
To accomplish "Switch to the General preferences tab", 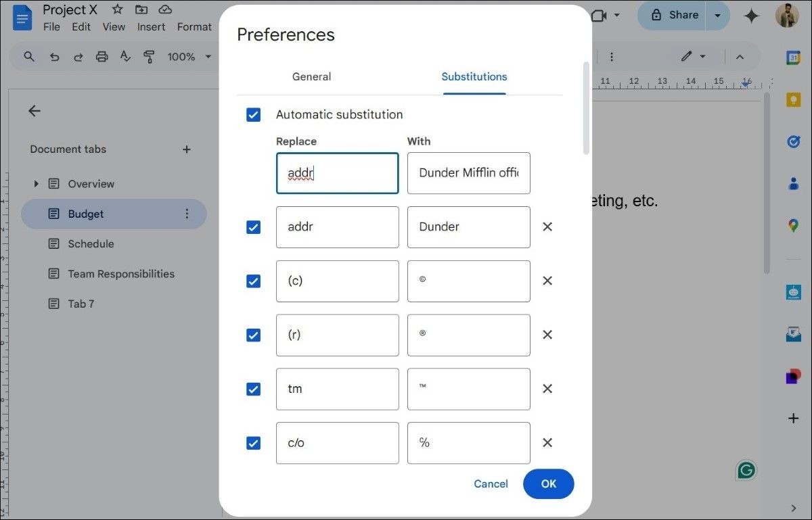I will click(311, 77).
